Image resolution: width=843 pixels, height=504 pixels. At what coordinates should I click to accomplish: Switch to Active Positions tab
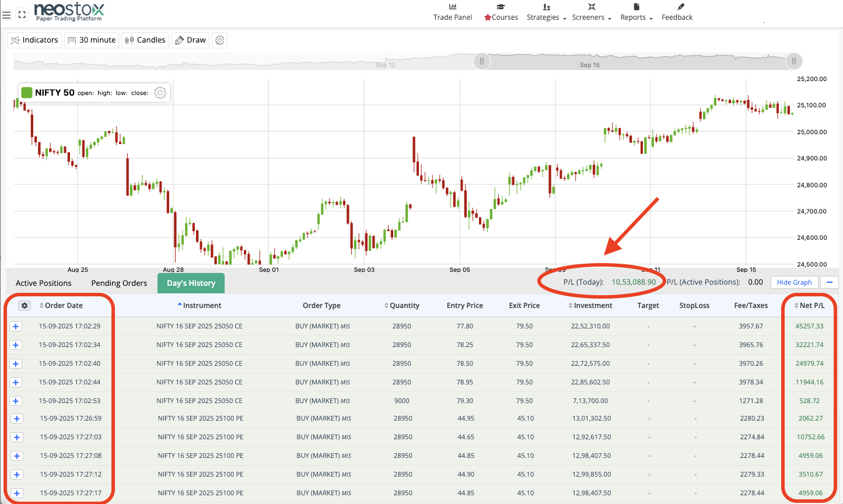[44, 283]
